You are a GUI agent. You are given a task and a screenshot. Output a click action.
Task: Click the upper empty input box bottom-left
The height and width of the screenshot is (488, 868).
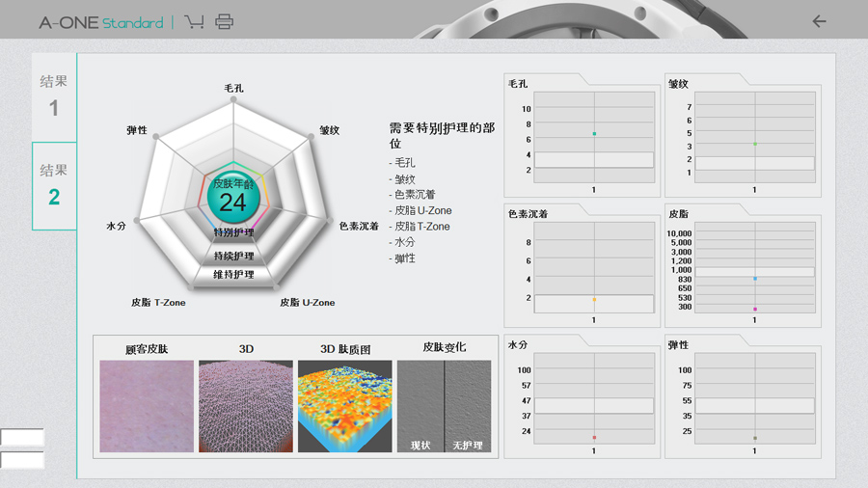[21, 437]
